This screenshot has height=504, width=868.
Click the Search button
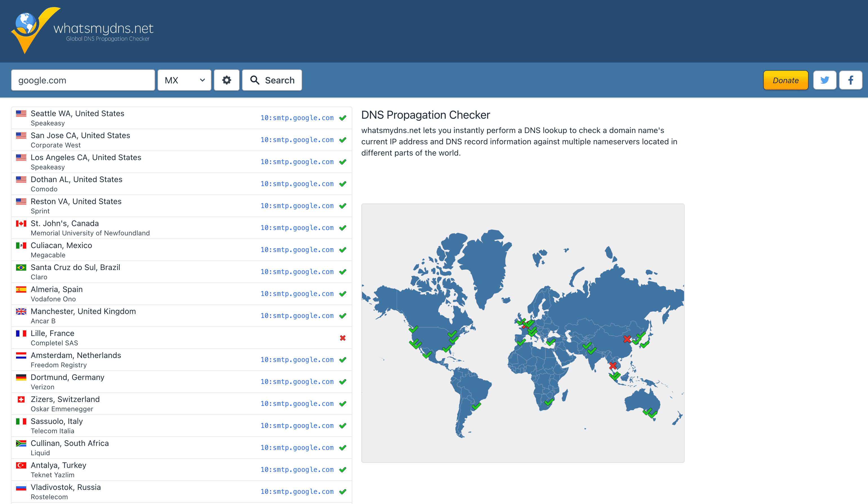coord(272,80)
